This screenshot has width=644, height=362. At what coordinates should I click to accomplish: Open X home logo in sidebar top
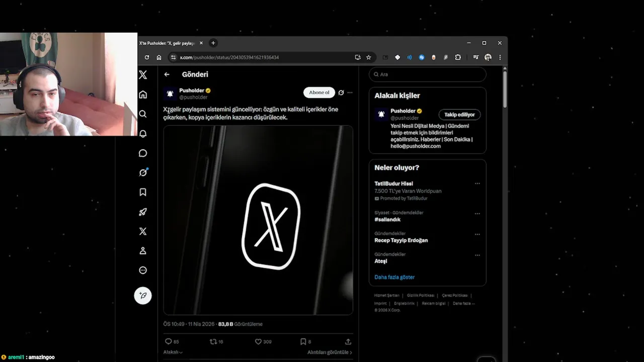tap(143, 75)
